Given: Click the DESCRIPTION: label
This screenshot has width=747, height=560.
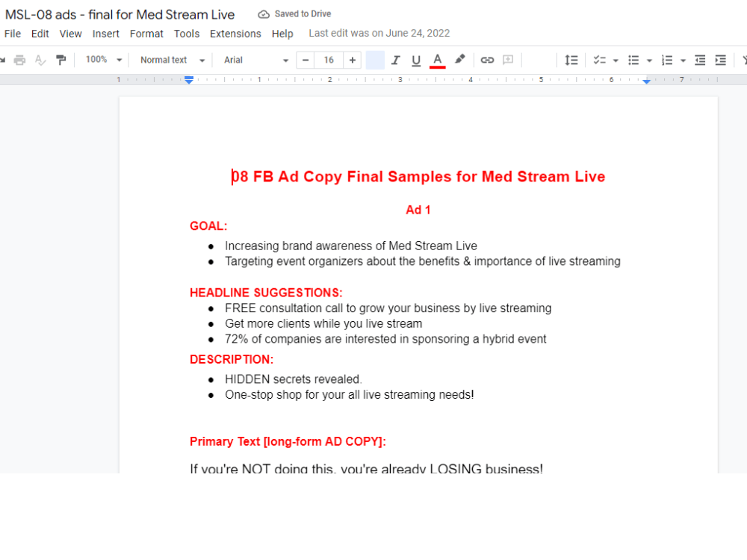Looking at the screenshot, I should pyautogui.click(x=232, y=360).
